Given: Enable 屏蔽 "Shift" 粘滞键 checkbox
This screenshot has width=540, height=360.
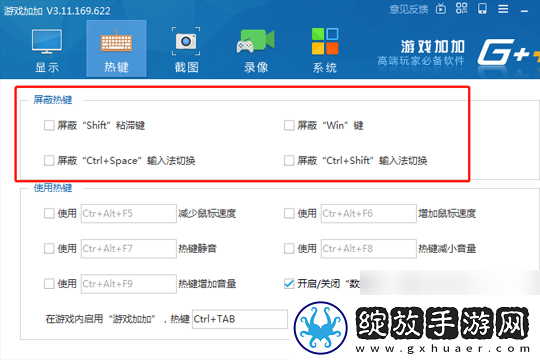Looking at the screenshot, I should (49, 125).
